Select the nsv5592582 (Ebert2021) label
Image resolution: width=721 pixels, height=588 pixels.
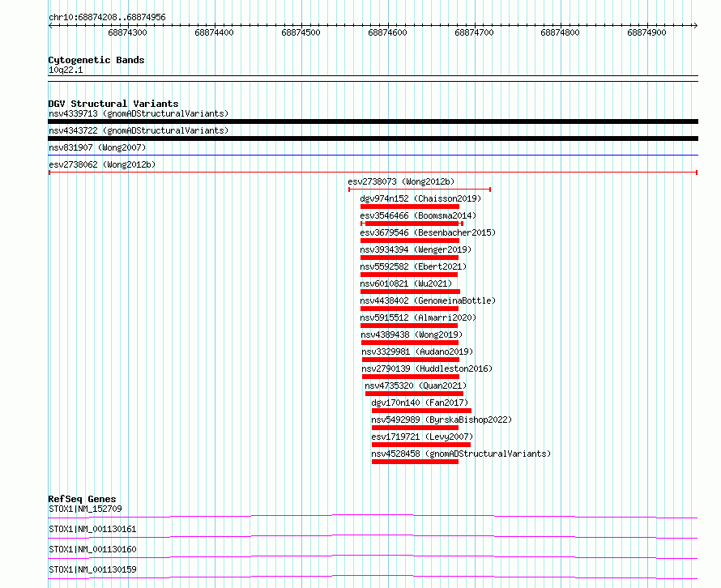413,266
